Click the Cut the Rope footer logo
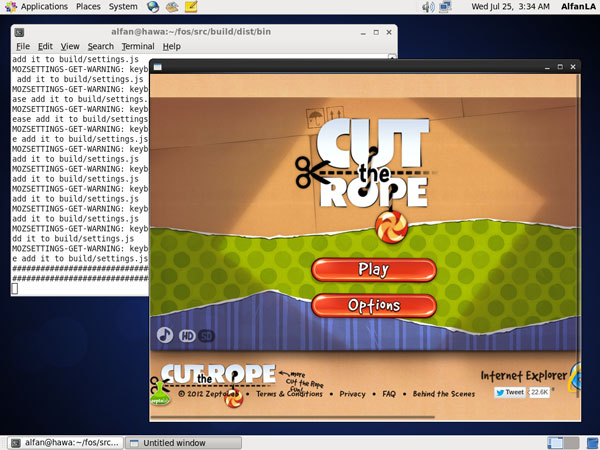 tap(218, 374)
